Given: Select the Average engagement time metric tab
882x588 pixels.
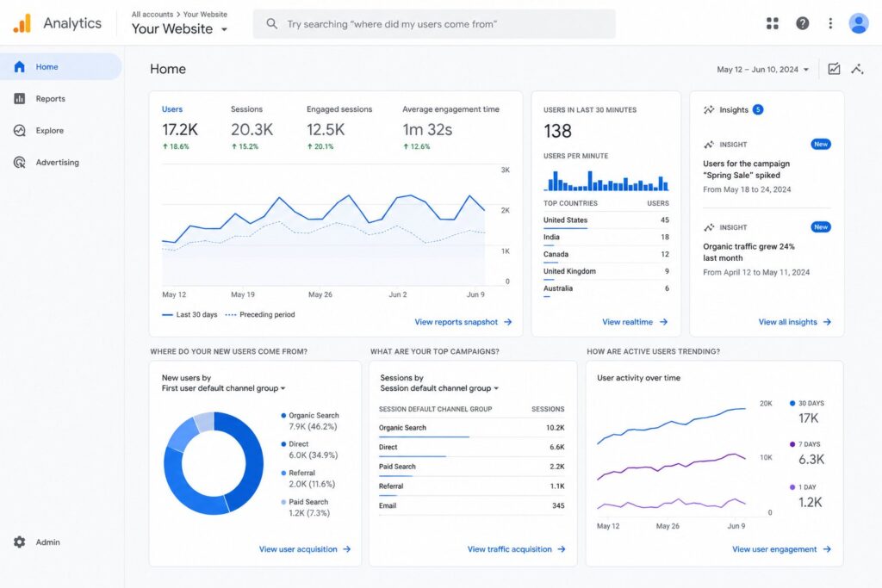Looking at the screenshot, I should (x=450, y=127).
